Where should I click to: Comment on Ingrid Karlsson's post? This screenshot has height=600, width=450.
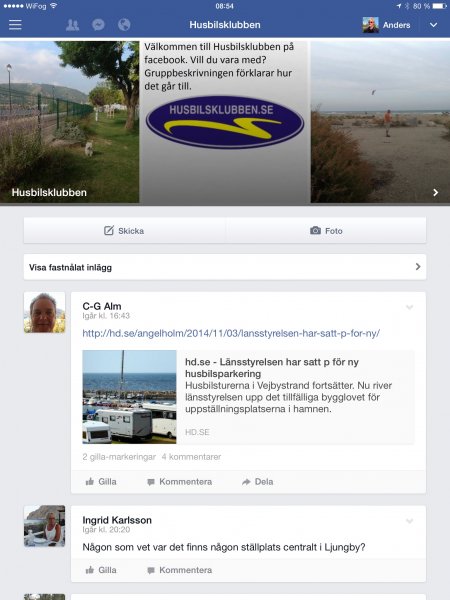click(179, 570)
